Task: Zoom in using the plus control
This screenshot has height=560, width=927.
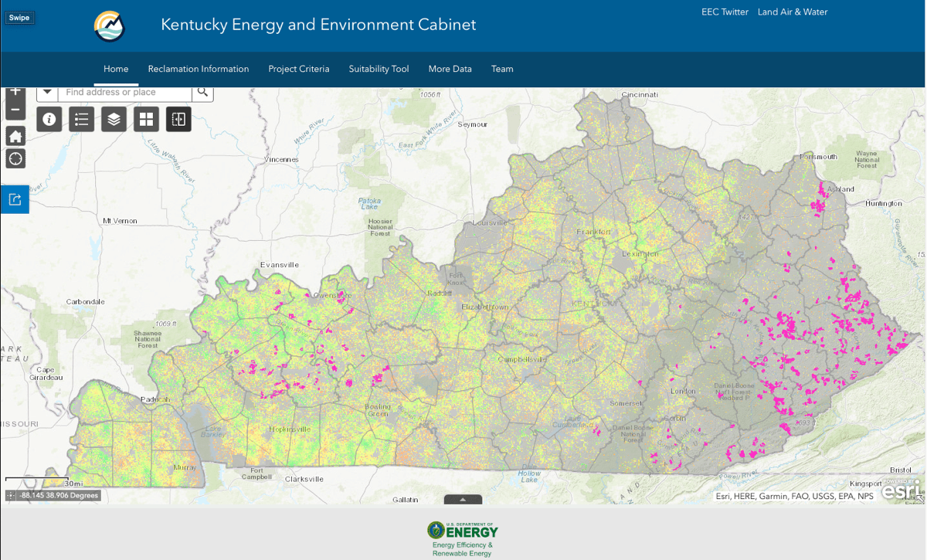Action: coord(15,90)
